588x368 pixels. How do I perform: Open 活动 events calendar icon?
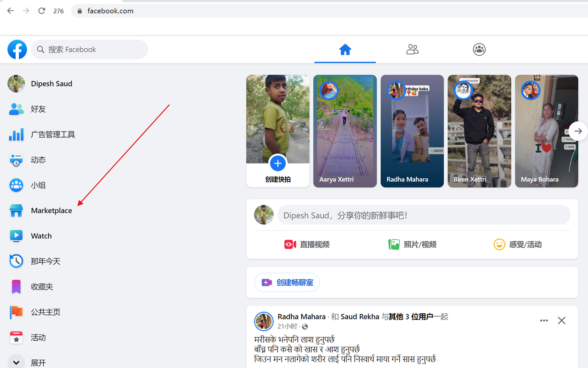[x=16, y=337]
